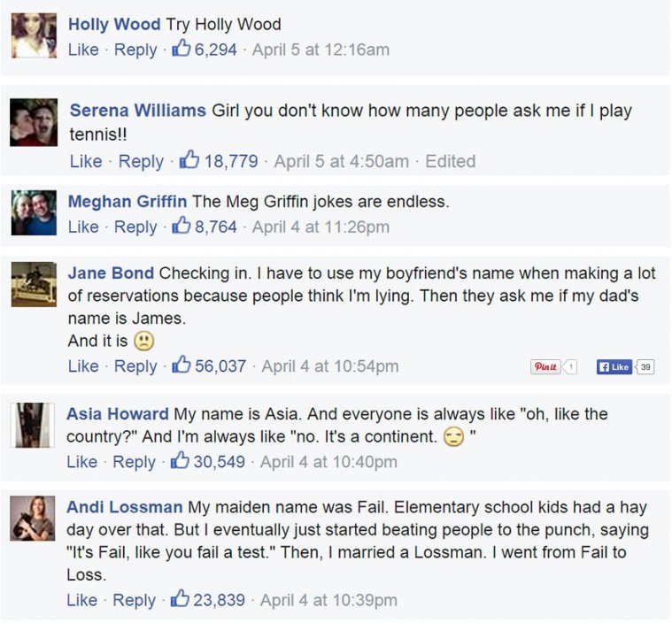
Task: View edit history via Edited label
Action: pos(450,161)
